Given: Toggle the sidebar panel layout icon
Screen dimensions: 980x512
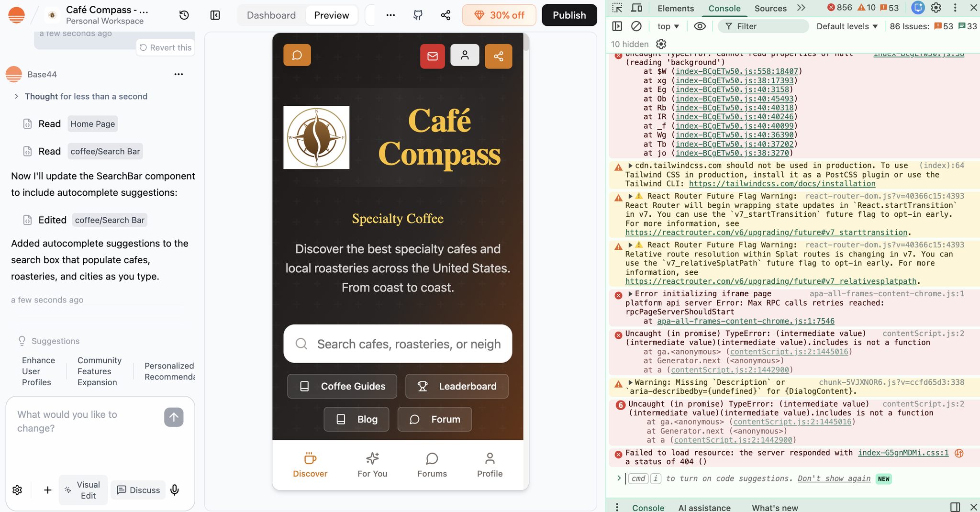Looking at the screenshot, I should [215, 15].
